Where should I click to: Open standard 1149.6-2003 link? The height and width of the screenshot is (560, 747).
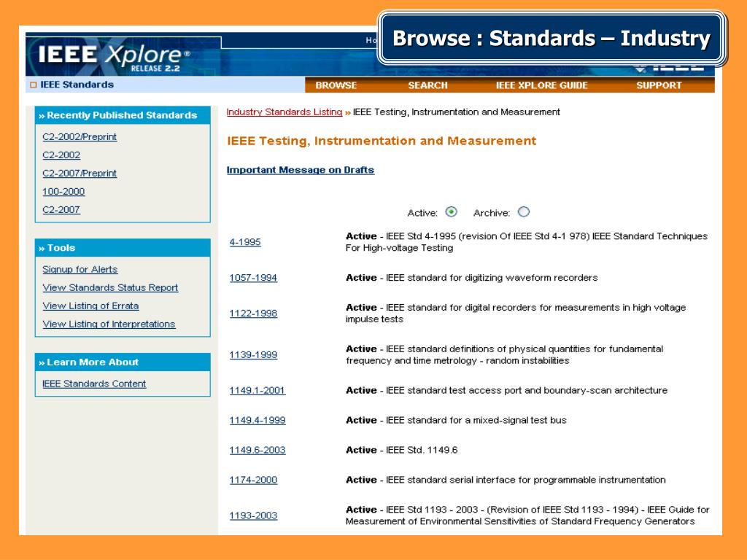pos(258,450)
